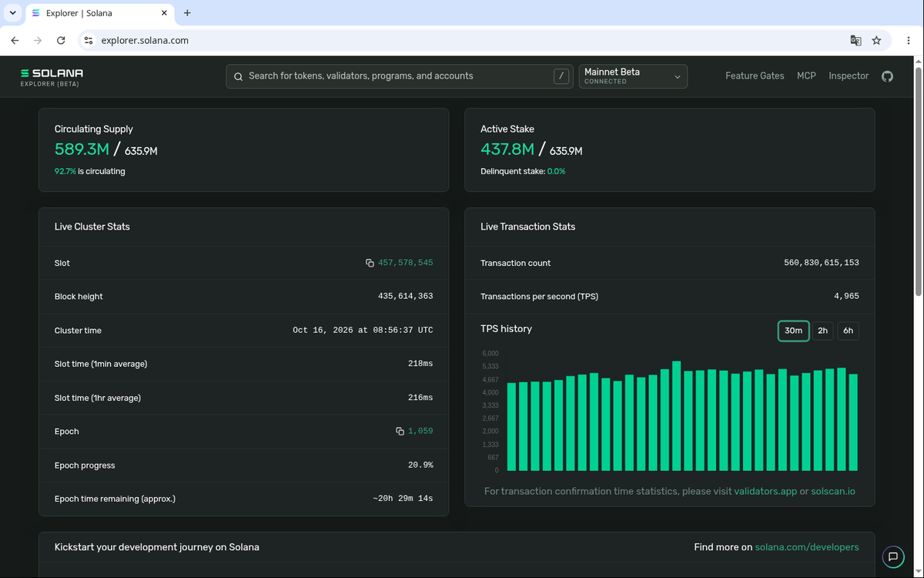Open the chat support bubble
This screenshot has width=924, height=578.
893,556
